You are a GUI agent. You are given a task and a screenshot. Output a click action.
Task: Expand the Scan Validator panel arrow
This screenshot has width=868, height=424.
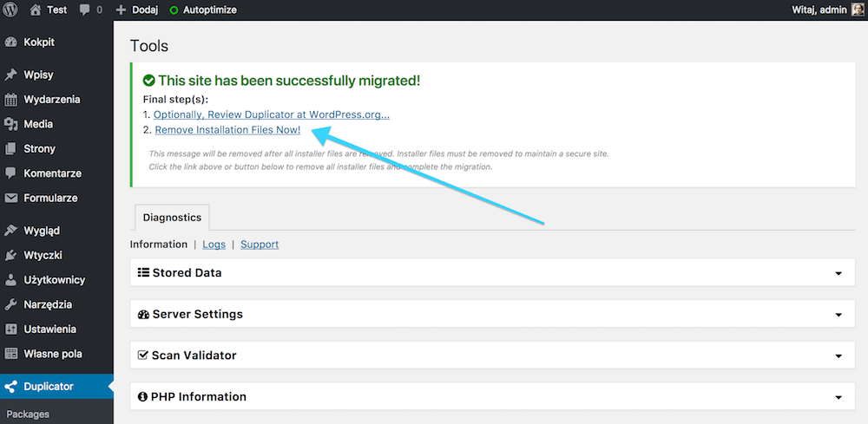838,356
